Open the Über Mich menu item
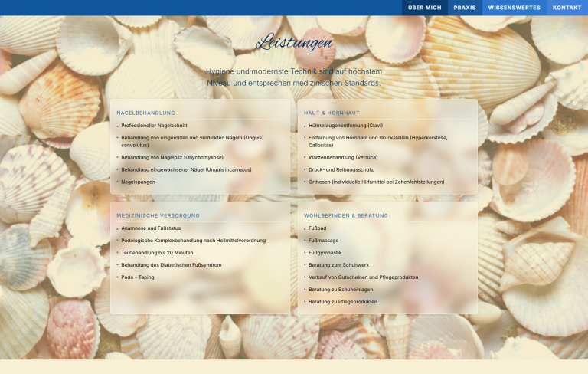Image resolution: width=588 pixels, height=374 pixels. 424,8
